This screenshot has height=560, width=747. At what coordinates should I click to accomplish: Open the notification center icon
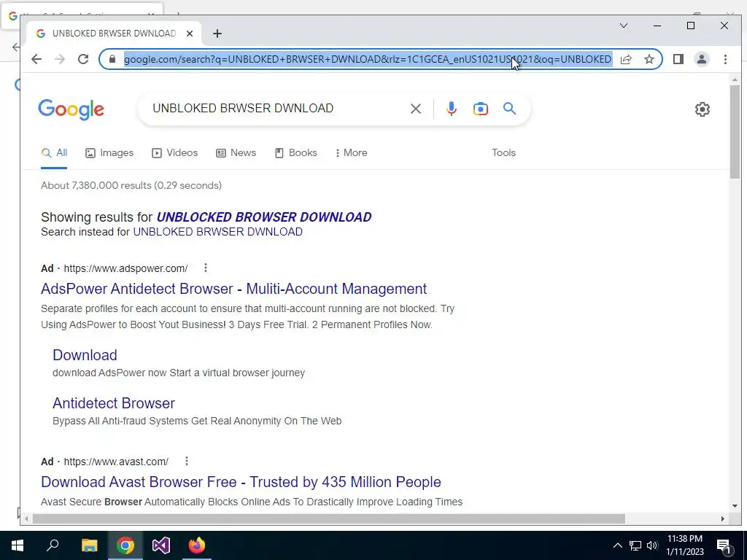[x=724, y=545]
